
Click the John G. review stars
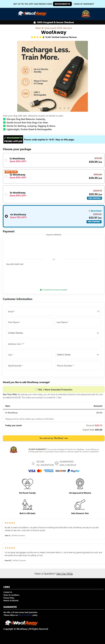coord(10,523)
